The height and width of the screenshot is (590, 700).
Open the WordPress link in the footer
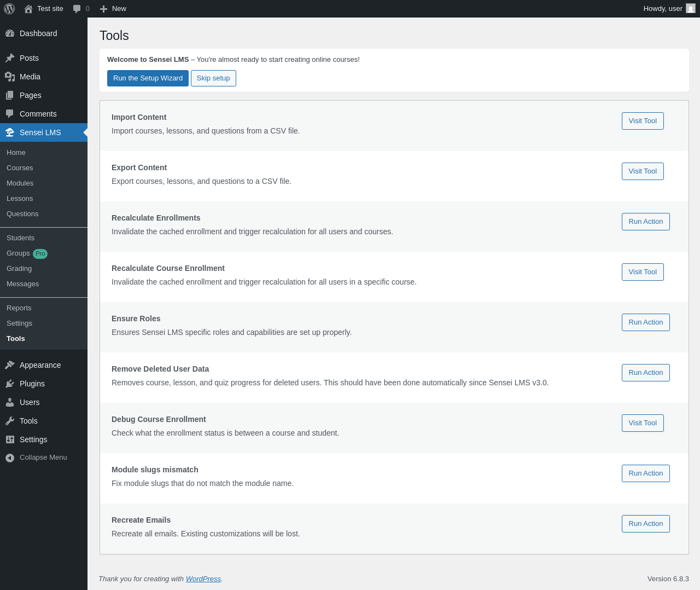click(x=203, y=579)
